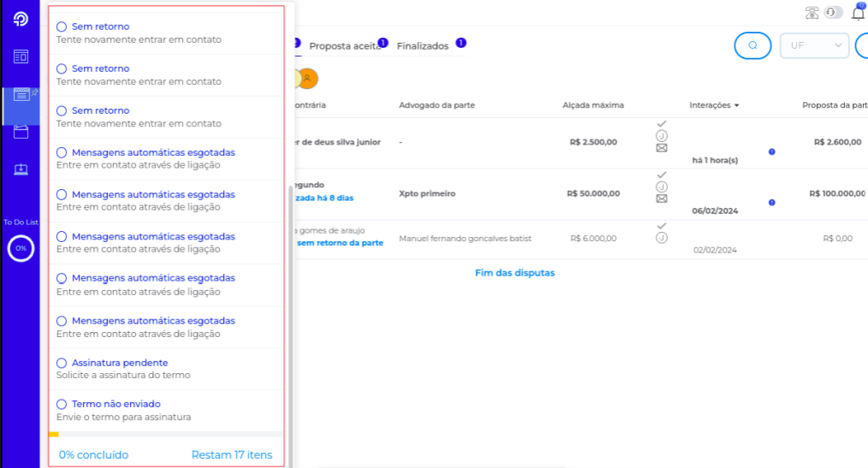Image resolution: width=868 pixels, height=468 pixels.
Task: Sort by the Interações column arrow
Action: click(736, 105)
